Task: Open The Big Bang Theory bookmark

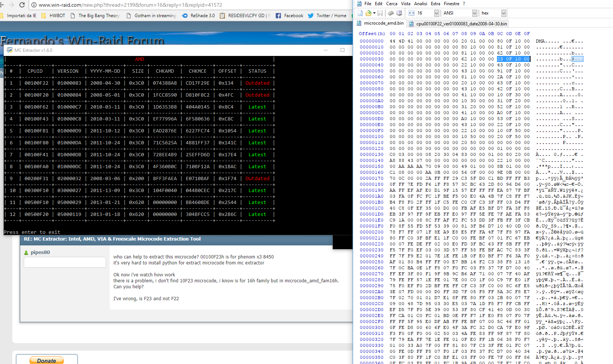Action: [x=95, y=16]
